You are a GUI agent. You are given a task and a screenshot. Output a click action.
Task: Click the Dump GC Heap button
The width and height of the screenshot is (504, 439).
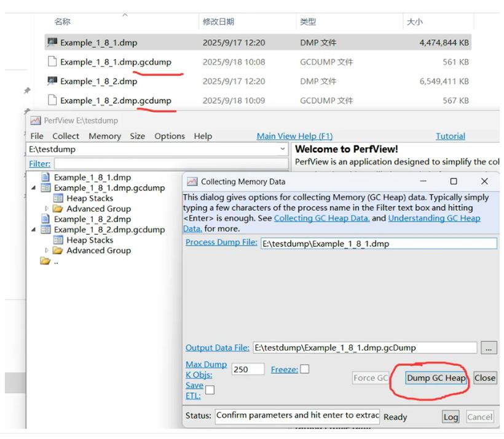click(x=436, y=378)
